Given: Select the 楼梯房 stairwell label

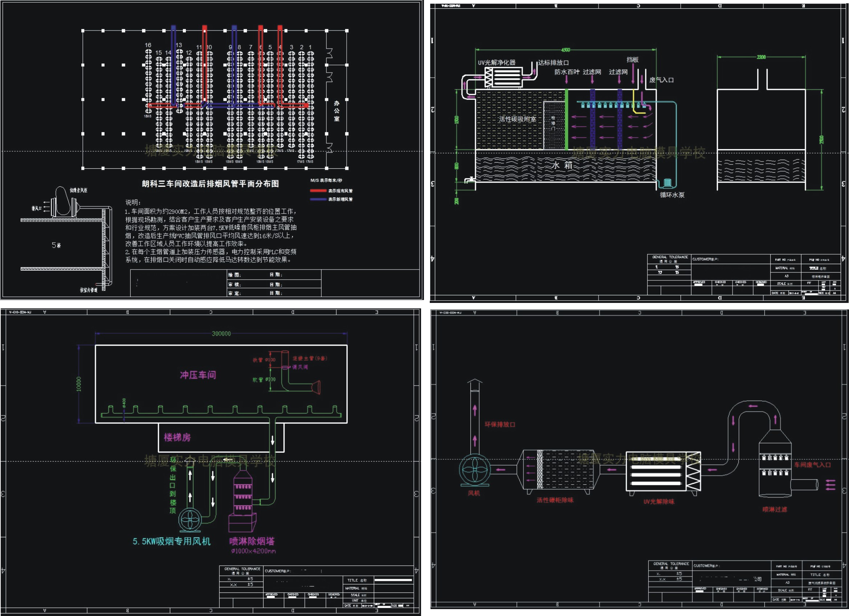Looking at the screenshot, I should click(177, 437).
